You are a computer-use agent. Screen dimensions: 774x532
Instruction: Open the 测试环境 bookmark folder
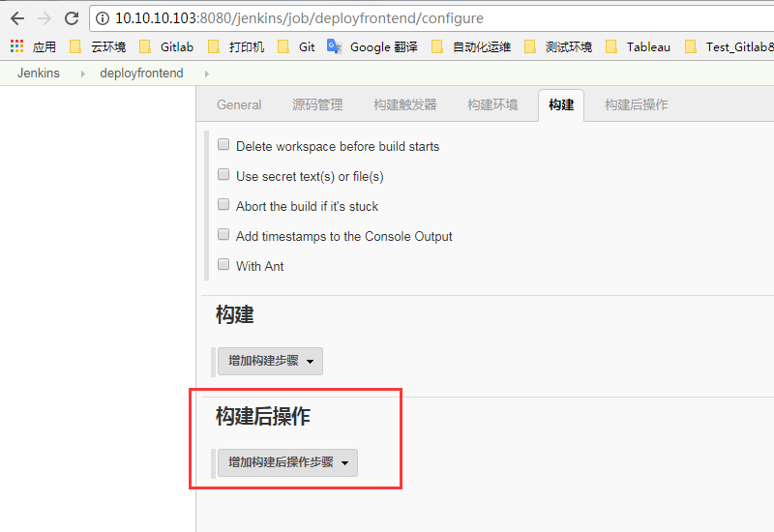click(x=558, y=46)
